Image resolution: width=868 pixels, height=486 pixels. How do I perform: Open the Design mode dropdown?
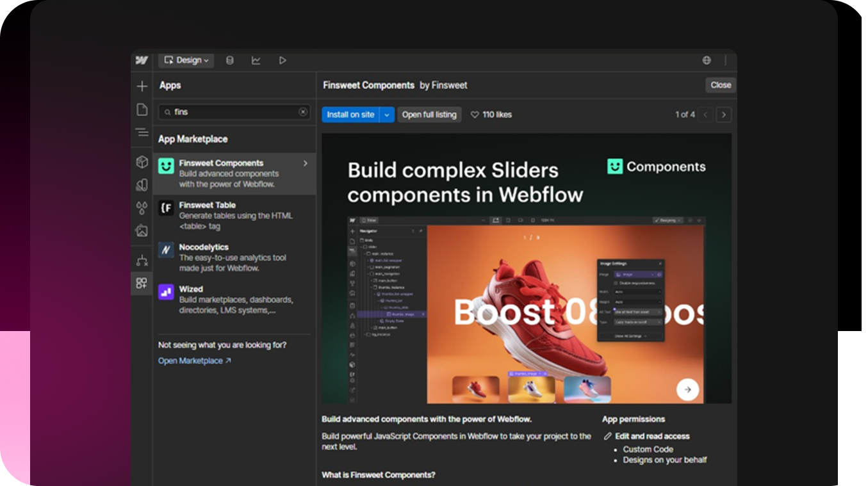[x=186, y=60]
